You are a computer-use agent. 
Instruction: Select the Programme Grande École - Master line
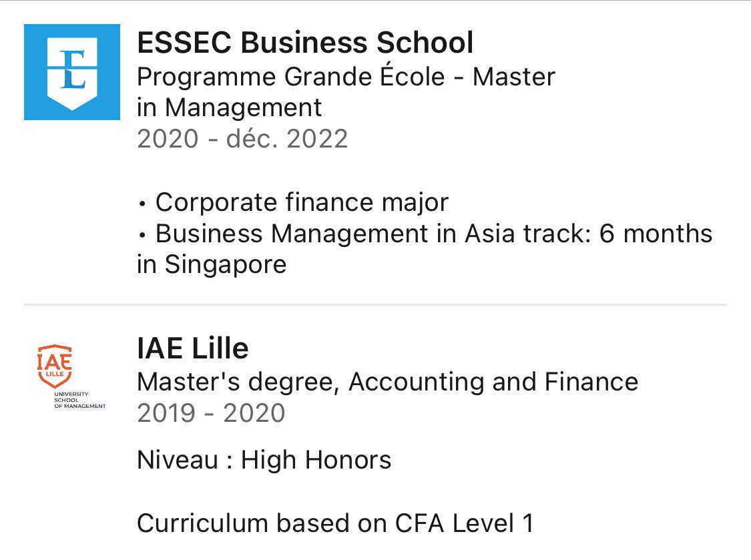346,77
